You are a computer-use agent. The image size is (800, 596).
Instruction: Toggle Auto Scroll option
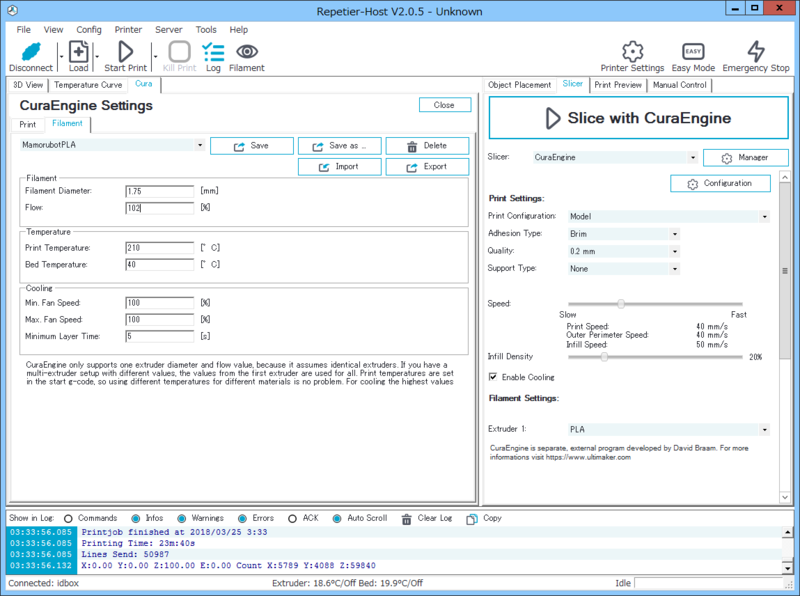337,518
